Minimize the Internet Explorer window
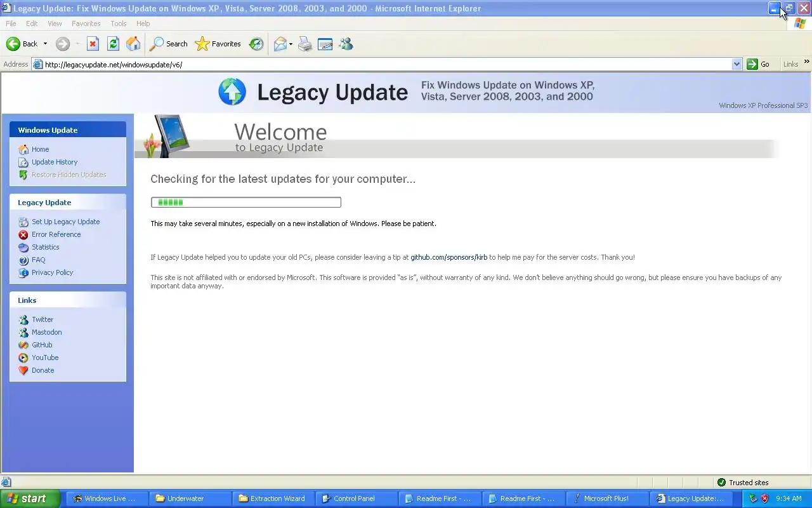 775,8
